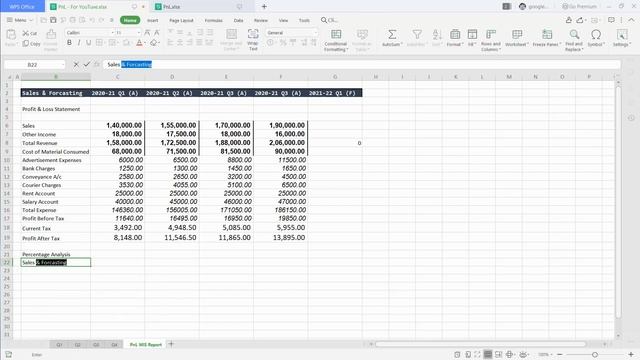Click the ribbon search magnifier field
The height and width of the screenshot is (360, 640).
pos(330,20)
